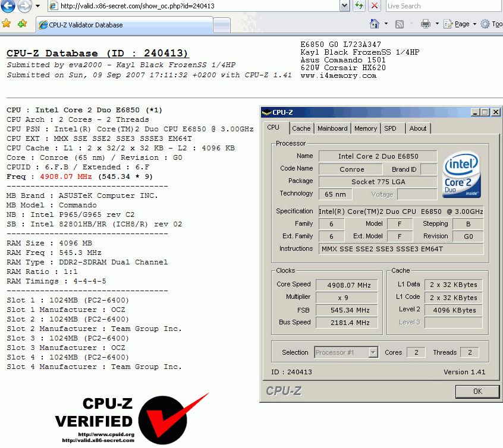Click the http://www.cpuid.org text
Screen dimensions: 503x448
pyautogui.click(x=106, y=434)
